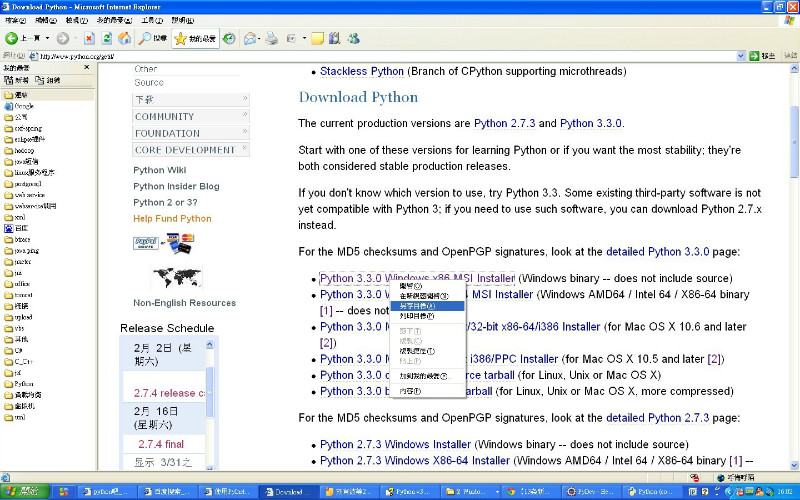Open the 工具 (Tools) menu
This screenshot has height=500, width=800.
pyautogui.click(x=152, y=20)
